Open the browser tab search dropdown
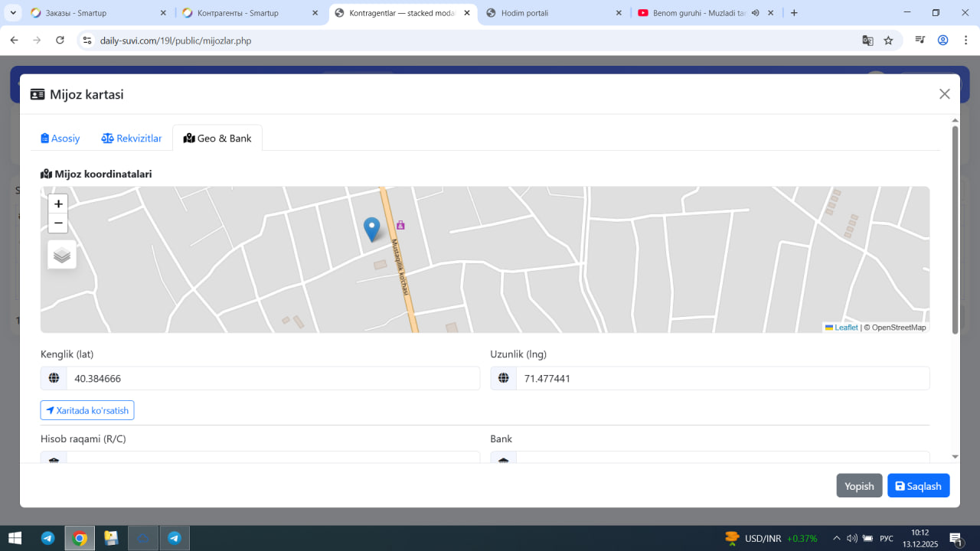Screen dimensions: 980x551 coord(13,13)
